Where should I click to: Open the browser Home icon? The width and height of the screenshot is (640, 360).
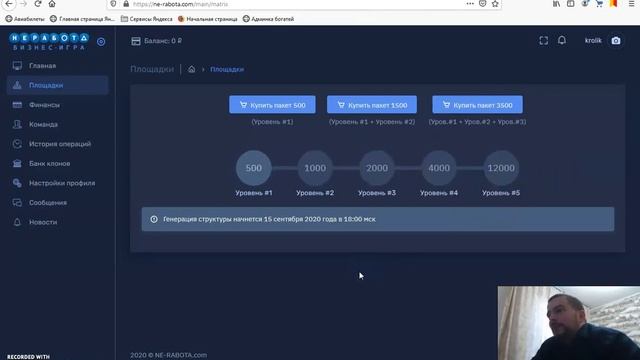pos(52,4)
